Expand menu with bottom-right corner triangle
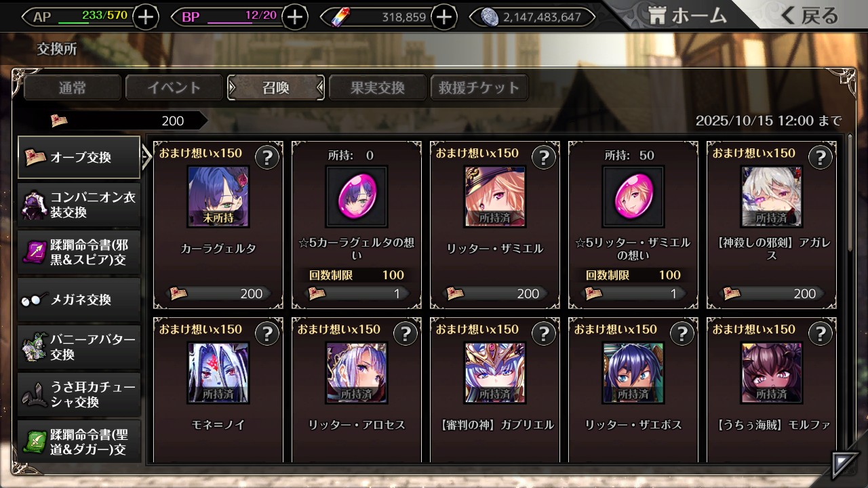Screen dimensions: 868x488 [x=845, y=466]
